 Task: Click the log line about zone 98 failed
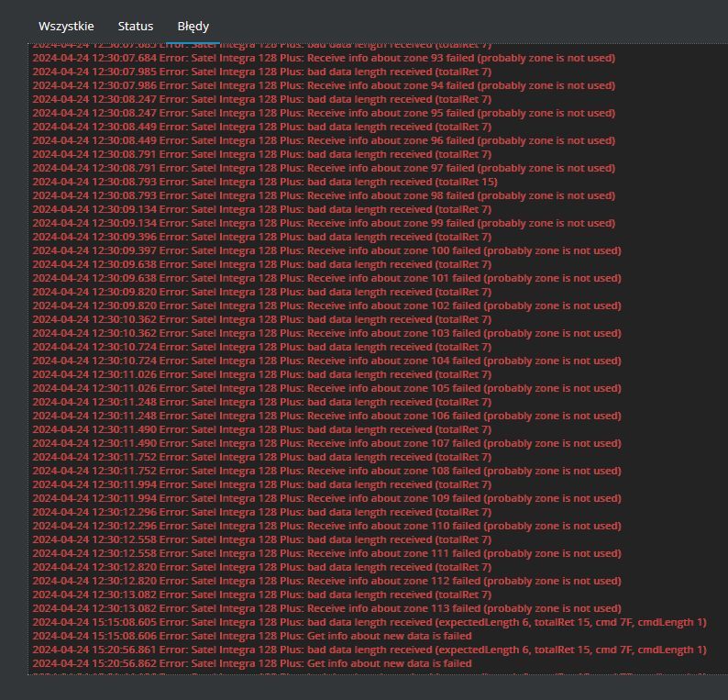tap(324, 195)
